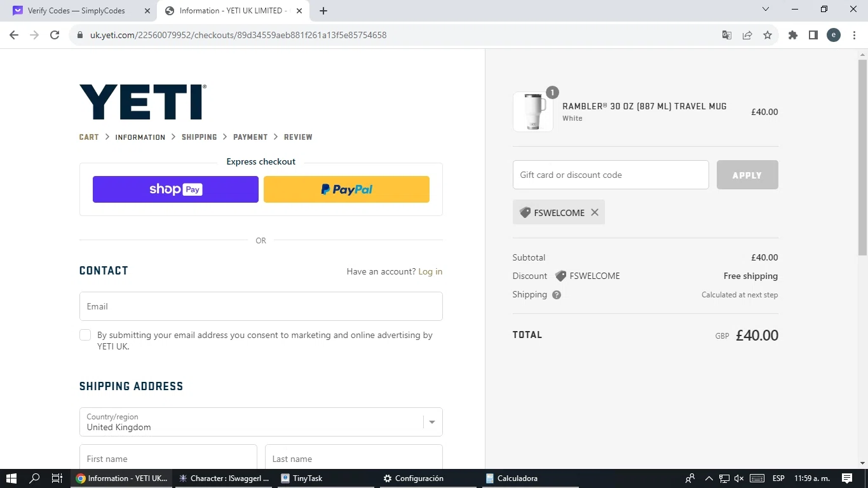Open the tab search dropdown arrow
This screenshot has width=868, height=488.
coord(765,10)
